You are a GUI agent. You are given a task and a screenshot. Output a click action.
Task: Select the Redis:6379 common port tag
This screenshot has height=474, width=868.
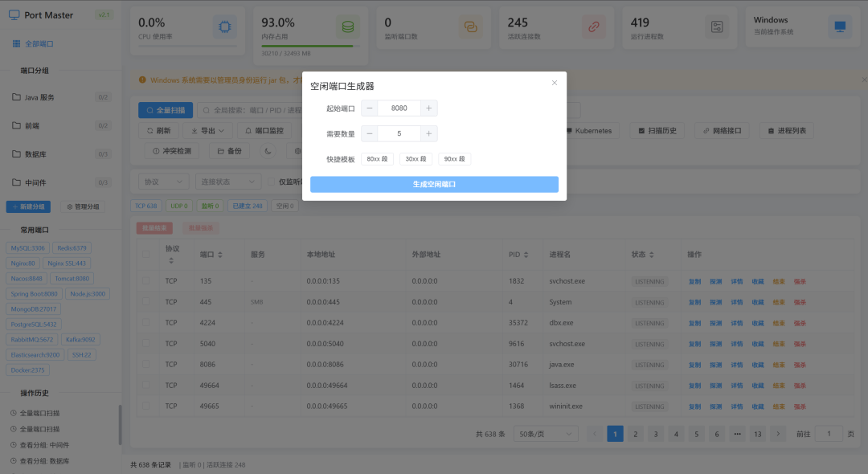72,247
